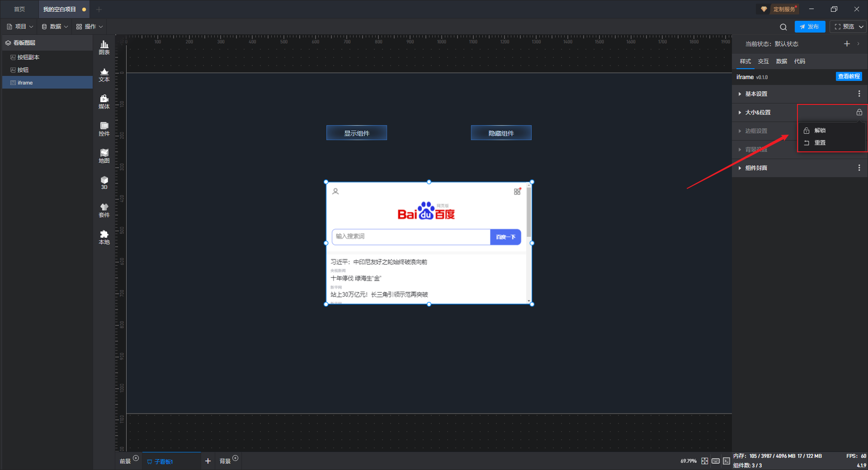This screenshot has height=470, width=868.
Task: Open the 文本 (text) component category
Action: click(104, 75)
